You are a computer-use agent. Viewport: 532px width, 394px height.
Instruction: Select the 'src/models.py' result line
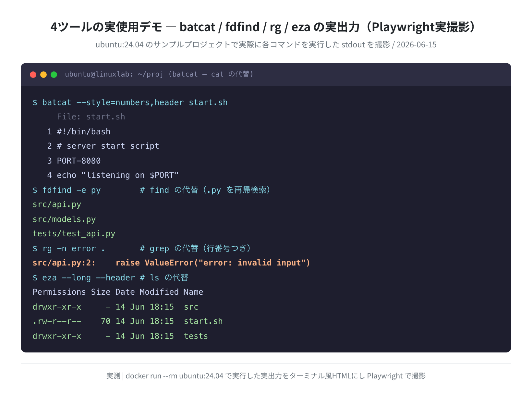coord(64,219)
